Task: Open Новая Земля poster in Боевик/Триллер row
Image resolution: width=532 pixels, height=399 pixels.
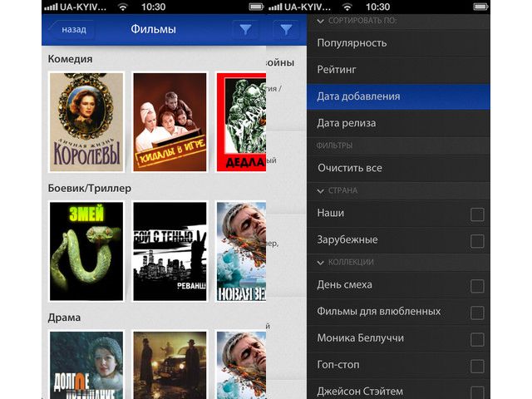Action: click(241, 251)
